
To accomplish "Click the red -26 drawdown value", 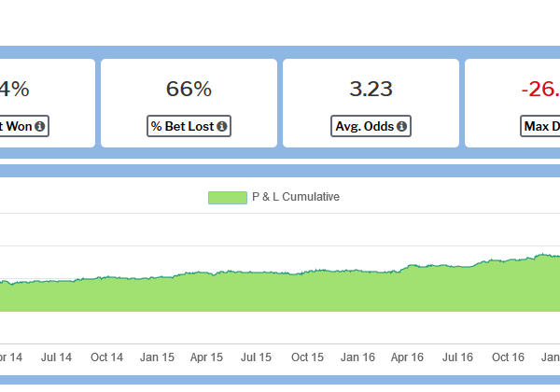I will 540,89.
